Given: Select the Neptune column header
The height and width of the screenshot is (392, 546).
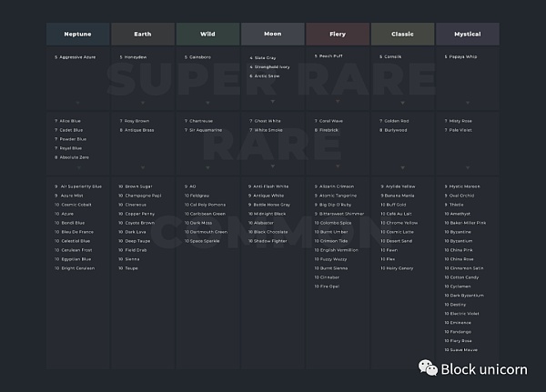Looking at the screenshot, I should point(77,34).
